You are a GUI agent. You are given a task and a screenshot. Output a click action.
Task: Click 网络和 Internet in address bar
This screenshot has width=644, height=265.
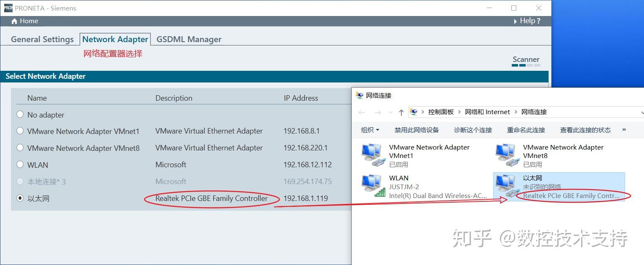[x=487, y=112]
